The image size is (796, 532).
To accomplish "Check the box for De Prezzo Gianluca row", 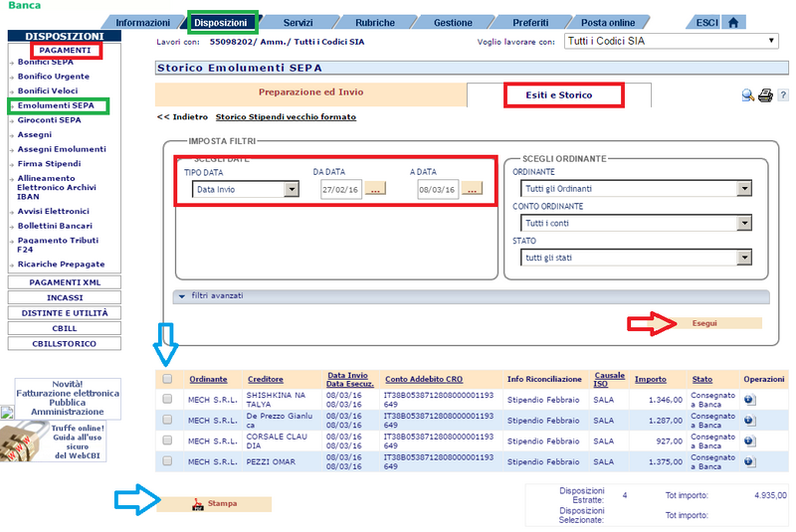I will point(167,420).
